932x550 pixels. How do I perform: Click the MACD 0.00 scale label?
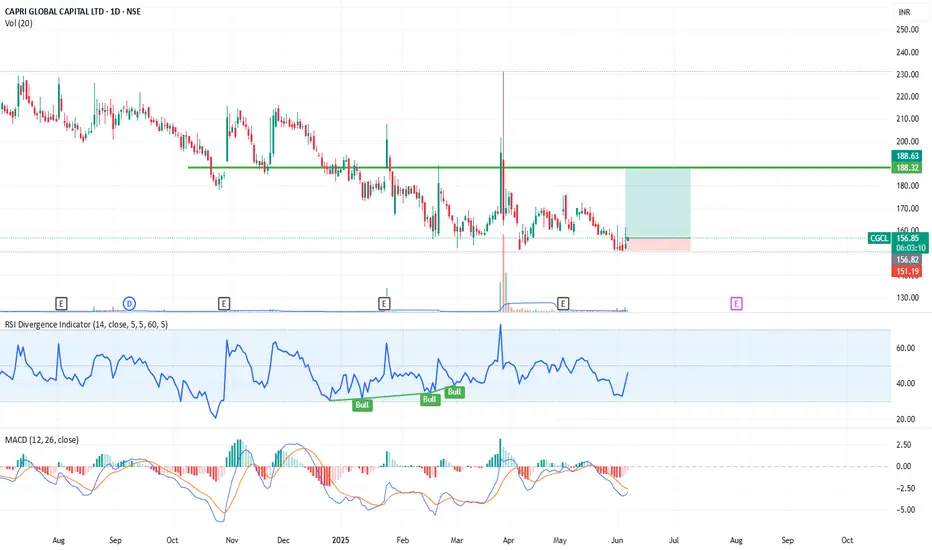pyautogui.click(x=903, y=467)
